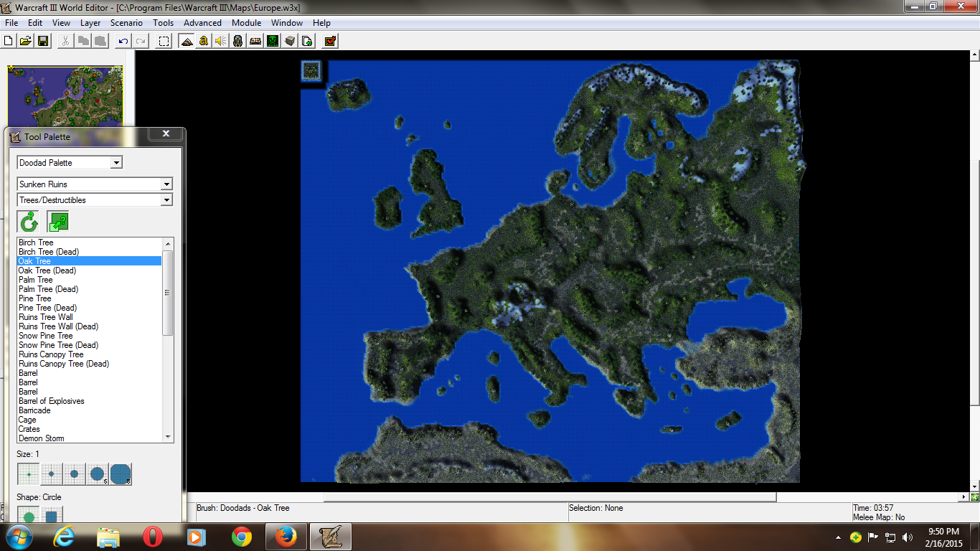Screen dimensions: 980x551
Task: Open Internet Explorer from the taskbar
Action: (x=64, y=537)
